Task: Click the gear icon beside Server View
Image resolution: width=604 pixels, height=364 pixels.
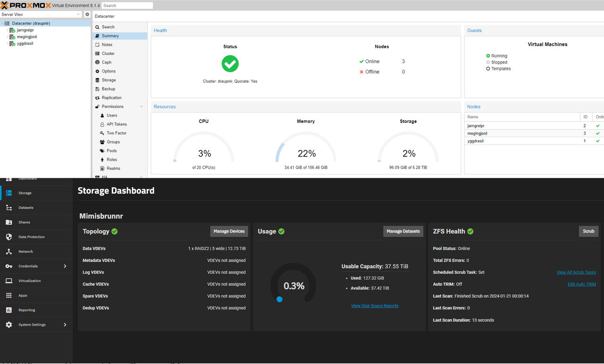Action: (87, 15)
